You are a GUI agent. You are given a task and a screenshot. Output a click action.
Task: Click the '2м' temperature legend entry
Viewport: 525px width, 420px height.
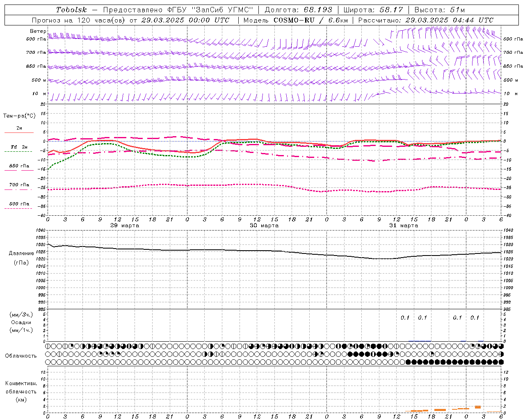19,128
